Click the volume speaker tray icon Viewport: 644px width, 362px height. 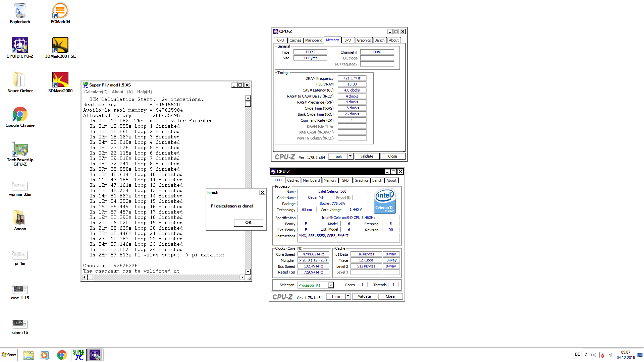[593, 355]
